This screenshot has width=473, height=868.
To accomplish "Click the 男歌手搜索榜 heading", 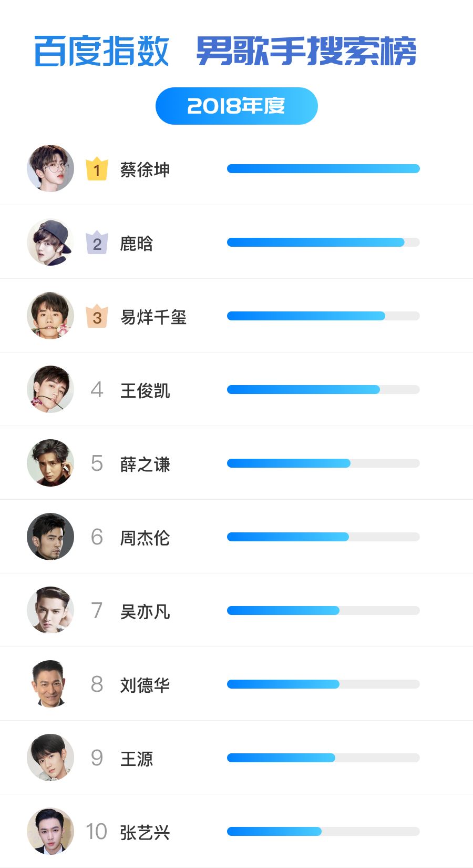I will (x=306, y=52).
